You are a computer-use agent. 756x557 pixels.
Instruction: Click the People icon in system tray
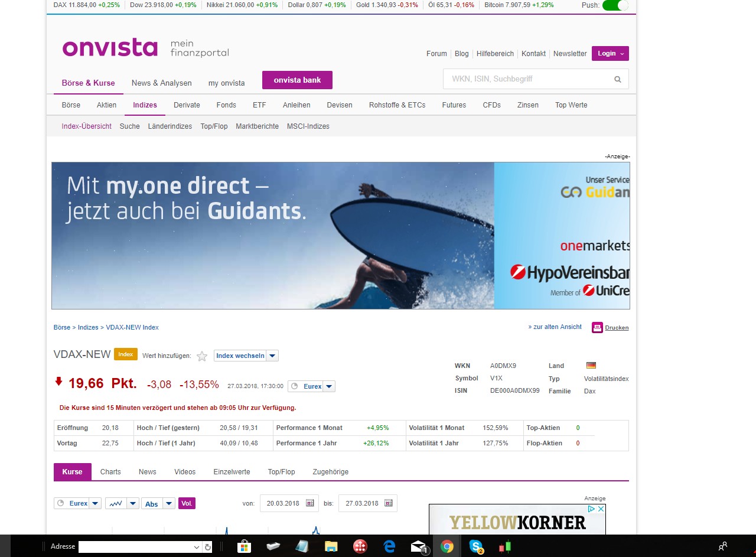click(x=722, y=546)
